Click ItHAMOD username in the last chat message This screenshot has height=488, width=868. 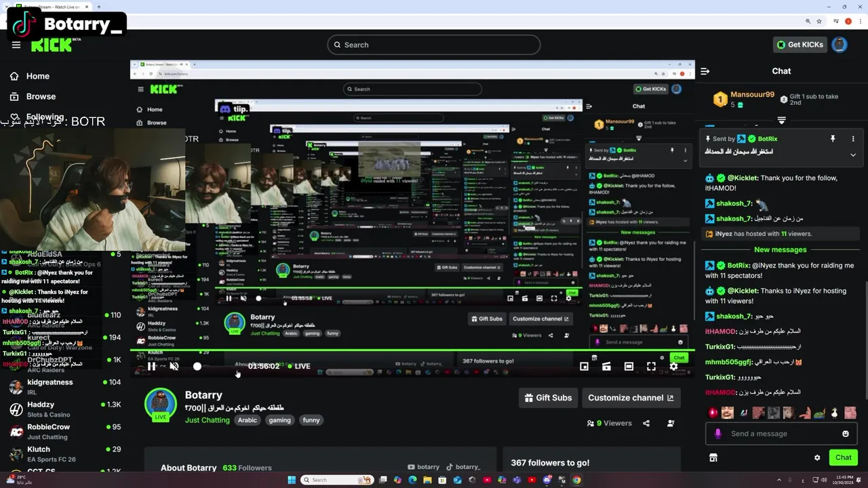(720, 392)
